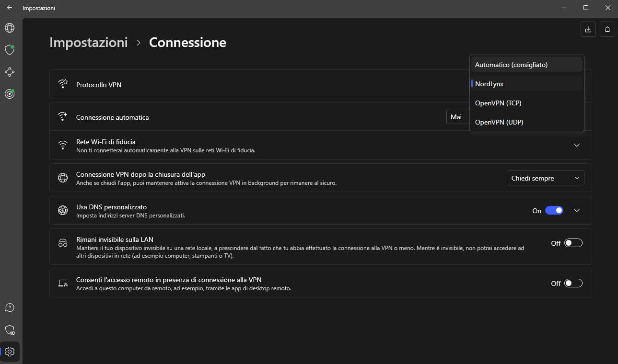Expand Usa DNS personalizzato chevron
The width and height of the screenshot is (618, 364).
point(577,210)
